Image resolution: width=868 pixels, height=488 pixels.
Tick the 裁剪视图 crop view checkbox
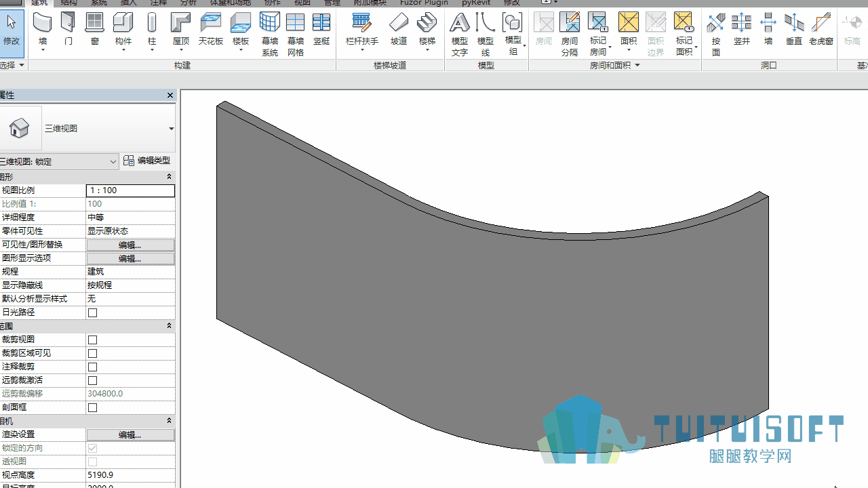93,340
